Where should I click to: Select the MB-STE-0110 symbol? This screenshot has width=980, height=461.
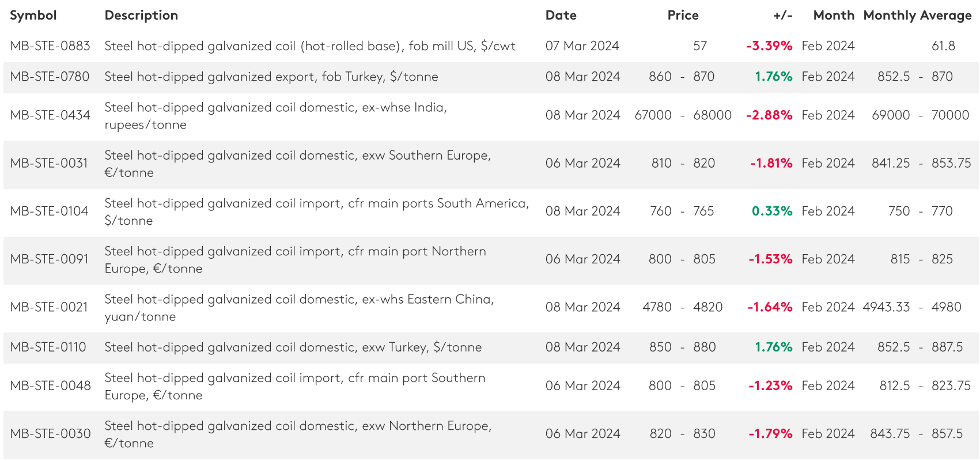(48, 347)
